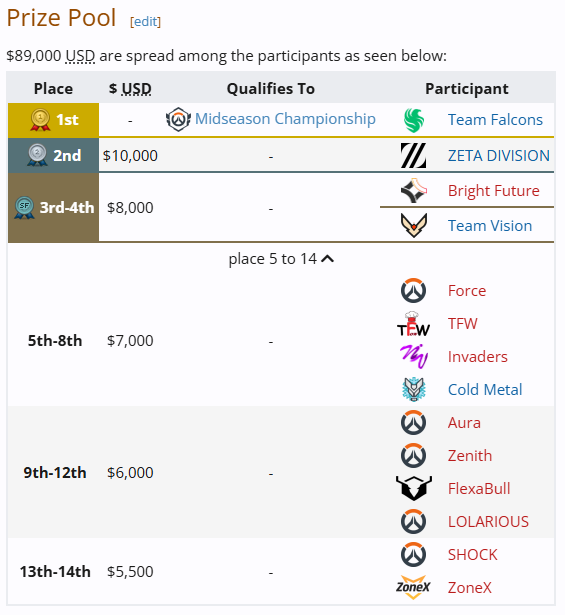565x615 pixels.
Task: Open the Cold Metal team link
Action: coord(485,390)
